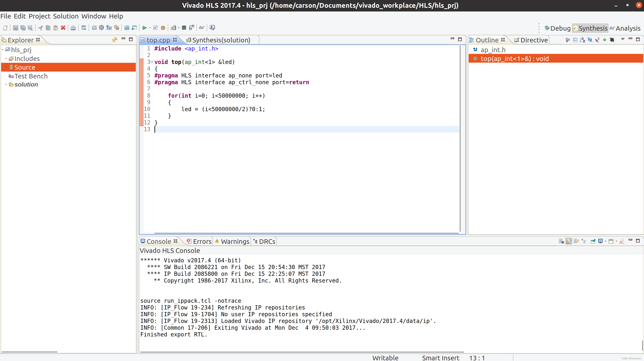Open the Project menu

click(x=40, y=16)
